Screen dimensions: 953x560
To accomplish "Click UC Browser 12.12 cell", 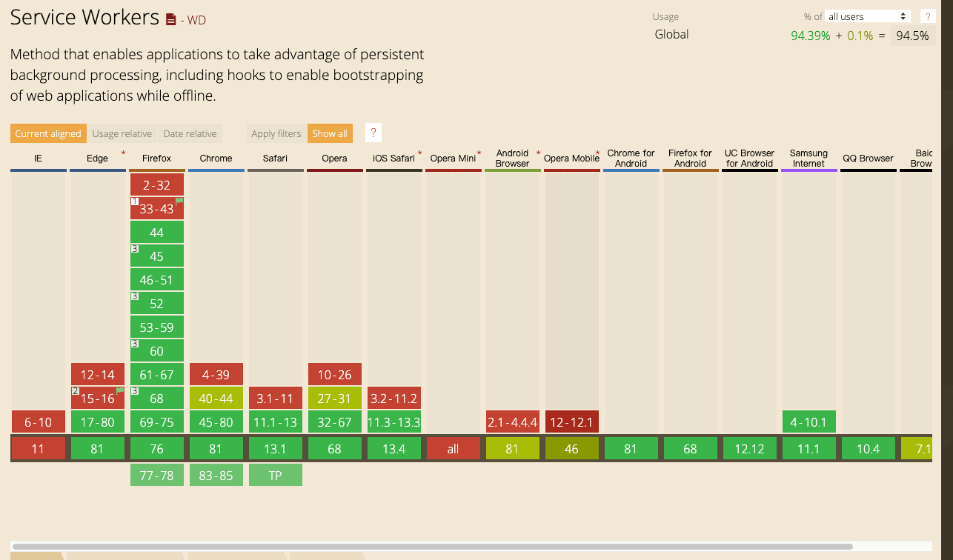I will tap(750, 449).
